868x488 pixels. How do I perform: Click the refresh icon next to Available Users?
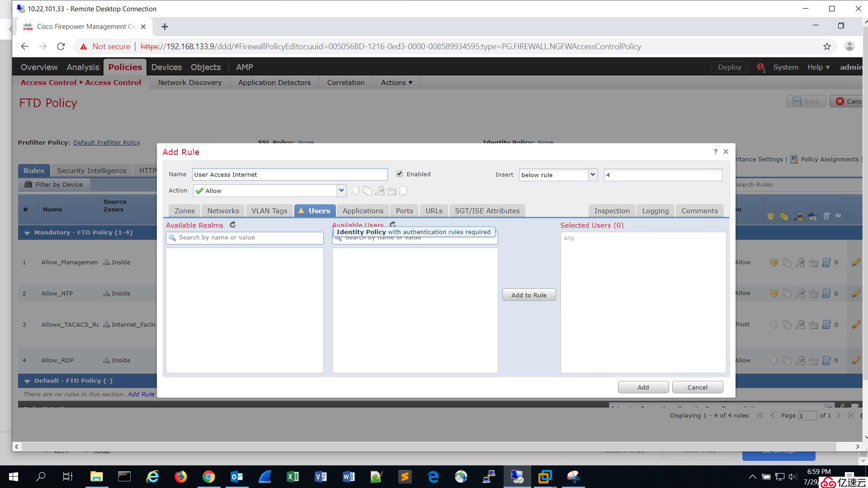pyautogui.click(x=392, y=225)
